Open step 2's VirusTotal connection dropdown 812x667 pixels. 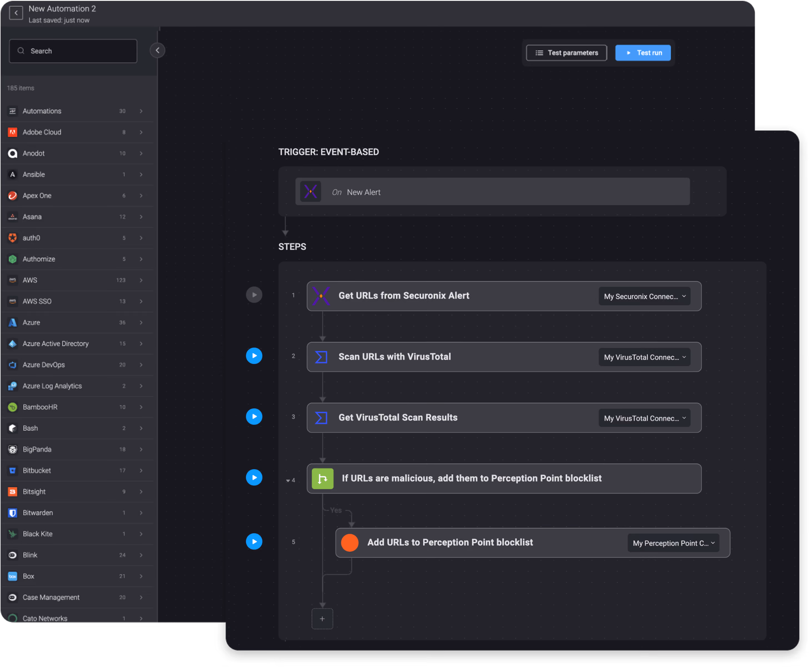[x=645, y=357]
